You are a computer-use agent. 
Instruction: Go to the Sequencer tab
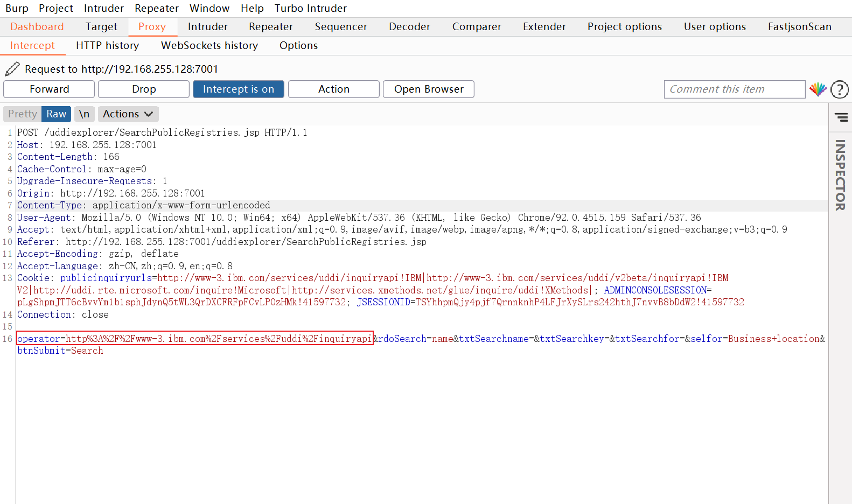341,27
